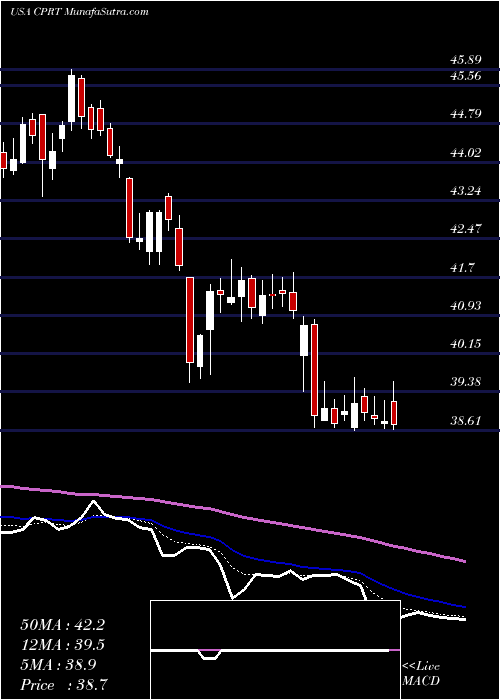Click the USA CPRT MunafaSutra.com title
This screenshot has height=700, width=500.
(79, 12)
